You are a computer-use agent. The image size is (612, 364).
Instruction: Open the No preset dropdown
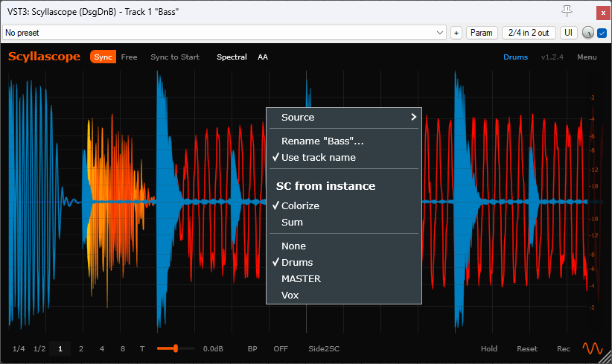pos(224,33)
